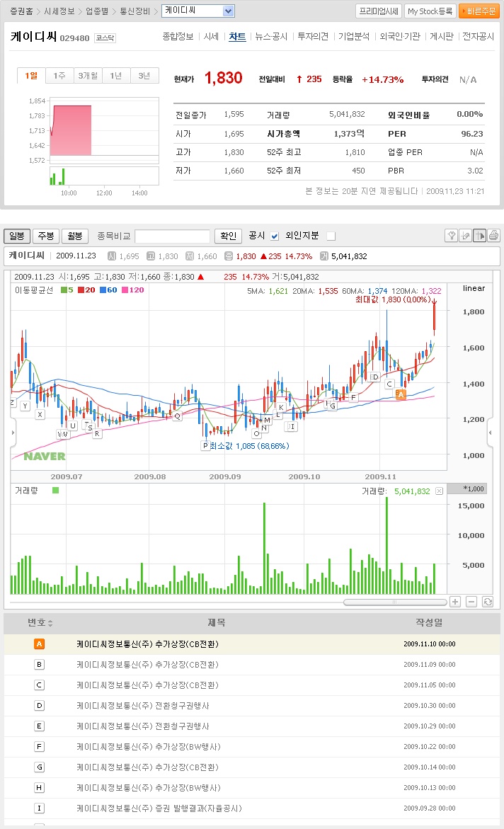Close the 거래량 volume indicator panel
This screenshot has width=504, height=829.
[439, 491]
